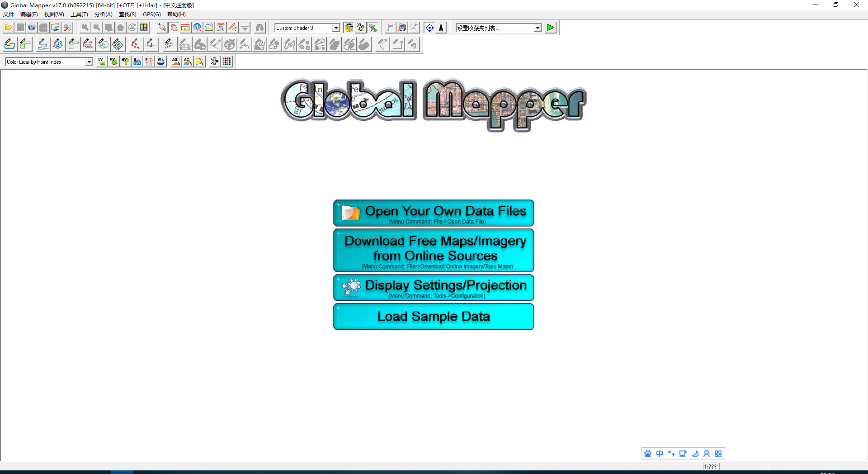
Task: Select the Zoom tool magnifier icon
Action: click(162, 28)
